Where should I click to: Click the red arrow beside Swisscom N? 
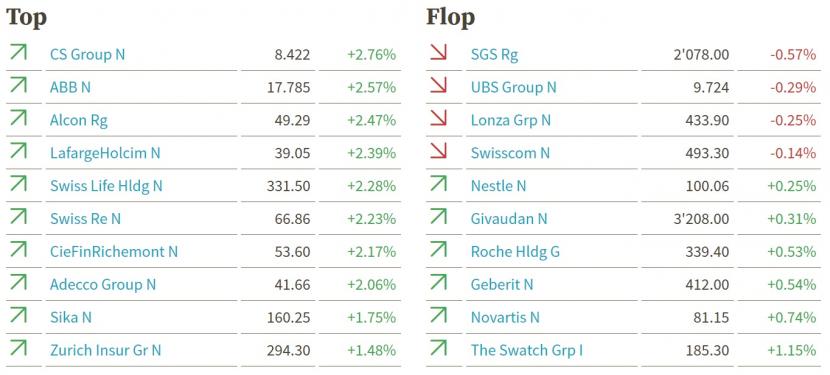click(438, 151)
